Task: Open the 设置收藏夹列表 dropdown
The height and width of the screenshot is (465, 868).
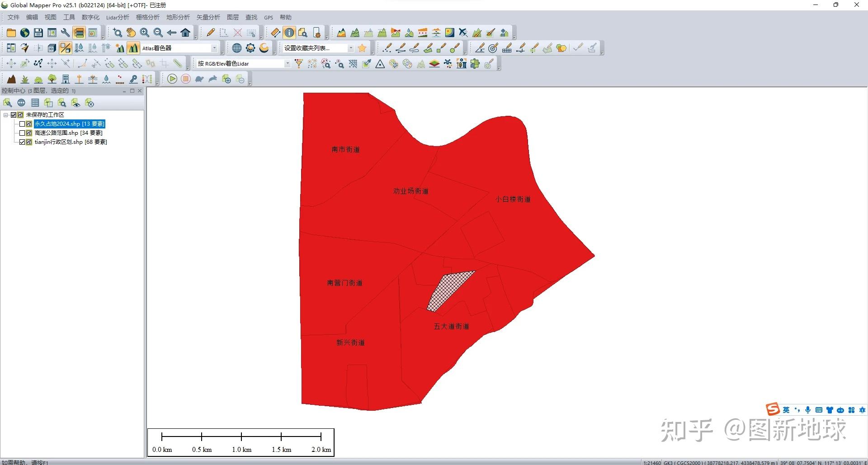Action: tap(350, 48)
